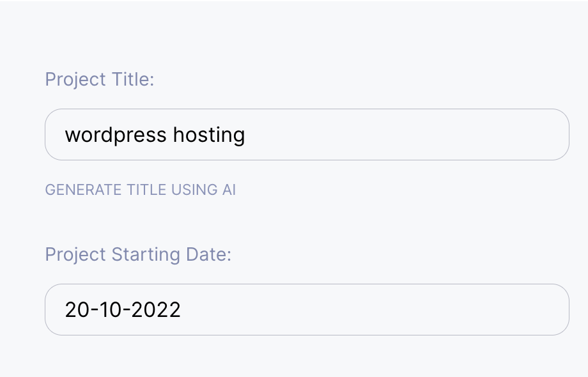588x377 pixels.
Task: Click the Project Title input field
Action: pos(307,135)
